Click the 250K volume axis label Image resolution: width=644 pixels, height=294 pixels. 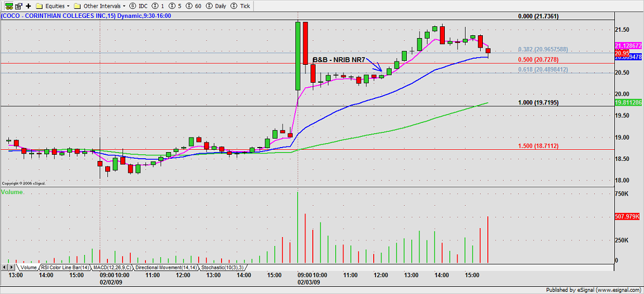[622, 240]
